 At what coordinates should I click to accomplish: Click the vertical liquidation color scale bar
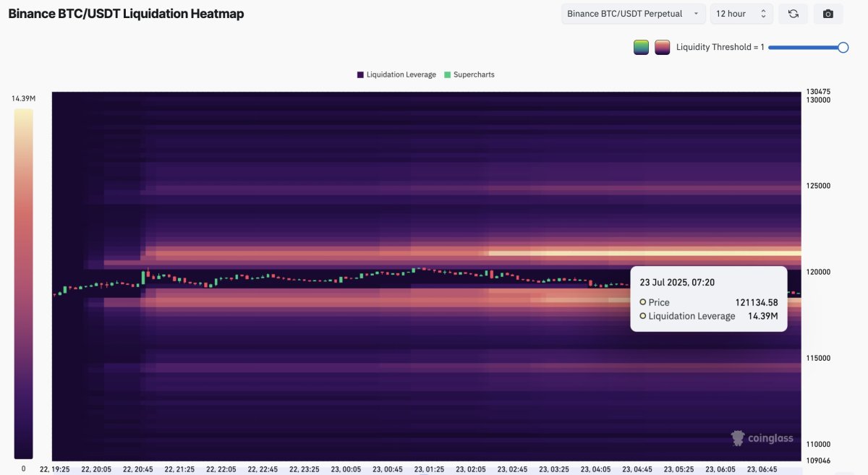[23, 282]
